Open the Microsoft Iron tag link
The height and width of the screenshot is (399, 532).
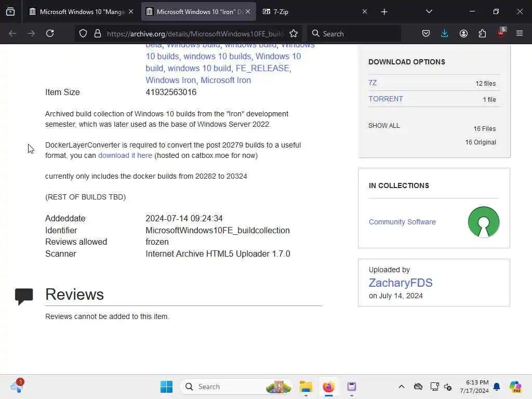pyautogui.click(x=225, y=81)
